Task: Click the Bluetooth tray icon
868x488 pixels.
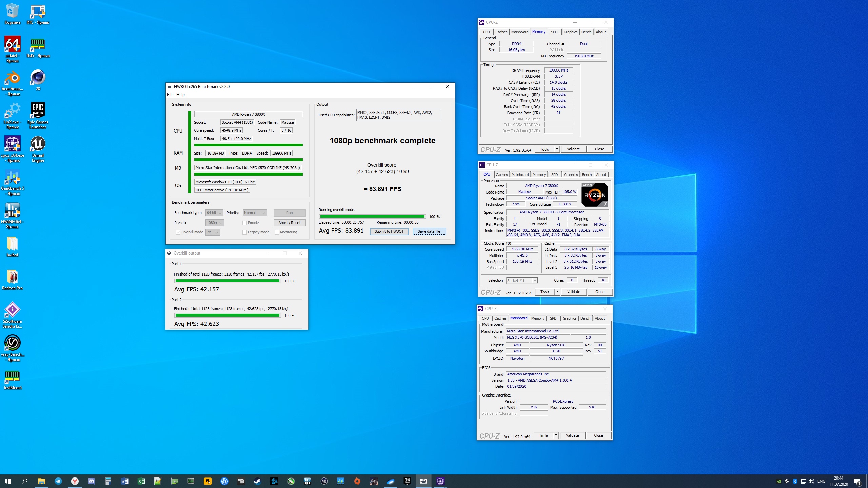Action: pyautogui.click(x=795, y=481)
